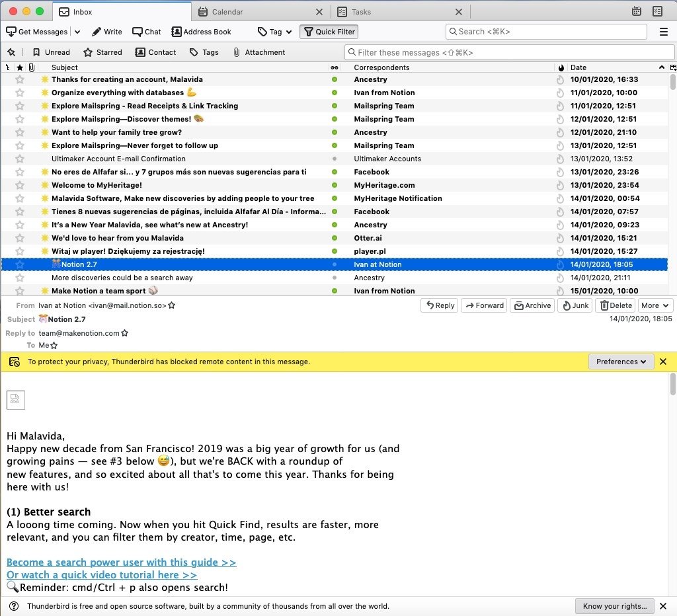Viewport: 677px width, 616px height.
Task: Click the global Search field
Action: tap(546, 32)
